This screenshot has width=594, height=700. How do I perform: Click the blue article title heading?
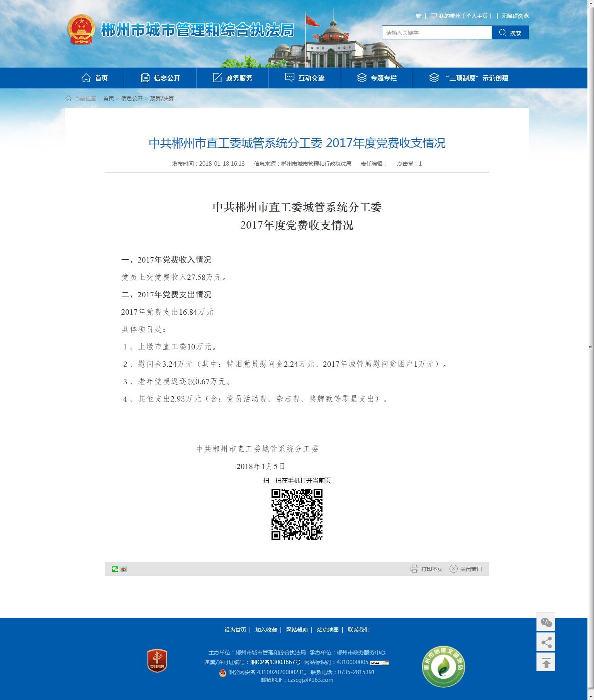click(x=297, y=143)
